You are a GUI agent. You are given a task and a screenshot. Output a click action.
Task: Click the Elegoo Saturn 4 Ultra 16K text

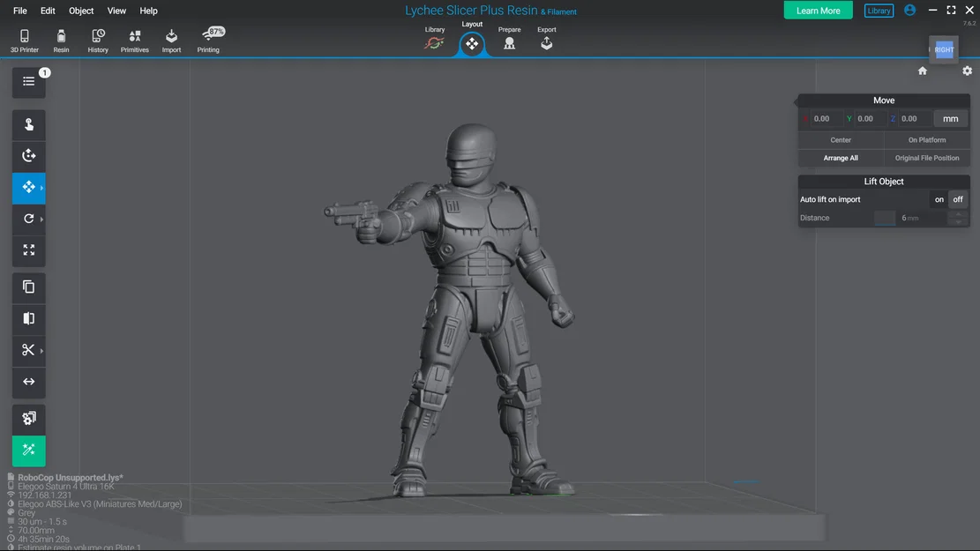(66, 486)
